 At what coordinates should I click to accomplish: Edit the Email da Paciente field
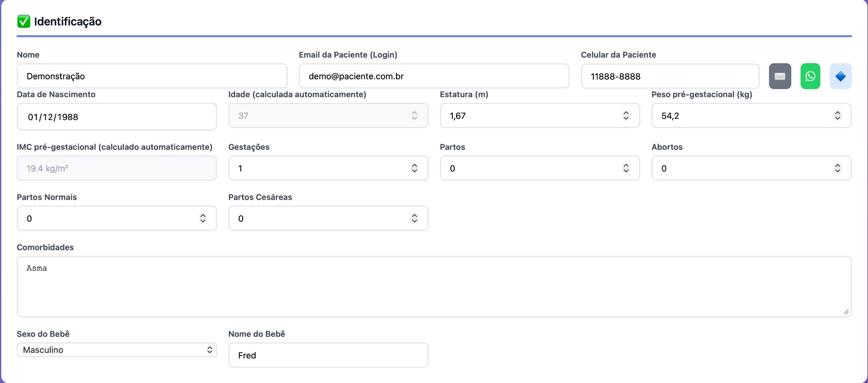click(x=434, y=76)
